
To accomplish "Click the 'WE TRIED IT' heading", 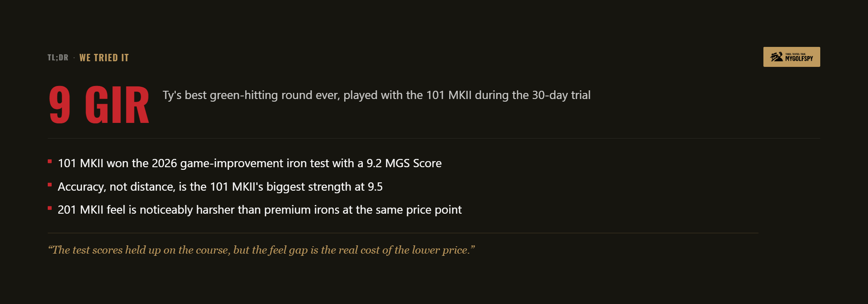I will pos(104,58).
